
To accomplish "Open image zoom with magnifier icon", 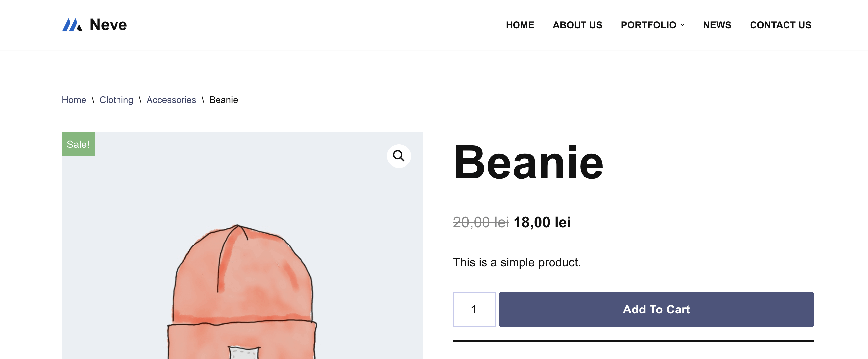I will click(399, 156).
